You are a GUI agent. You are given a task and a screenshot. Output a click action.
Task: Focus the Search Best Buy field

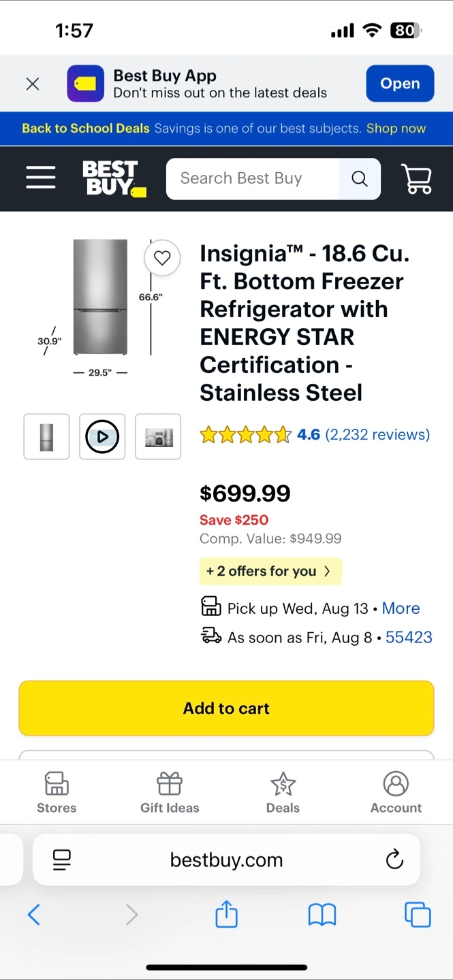point(252,178)
